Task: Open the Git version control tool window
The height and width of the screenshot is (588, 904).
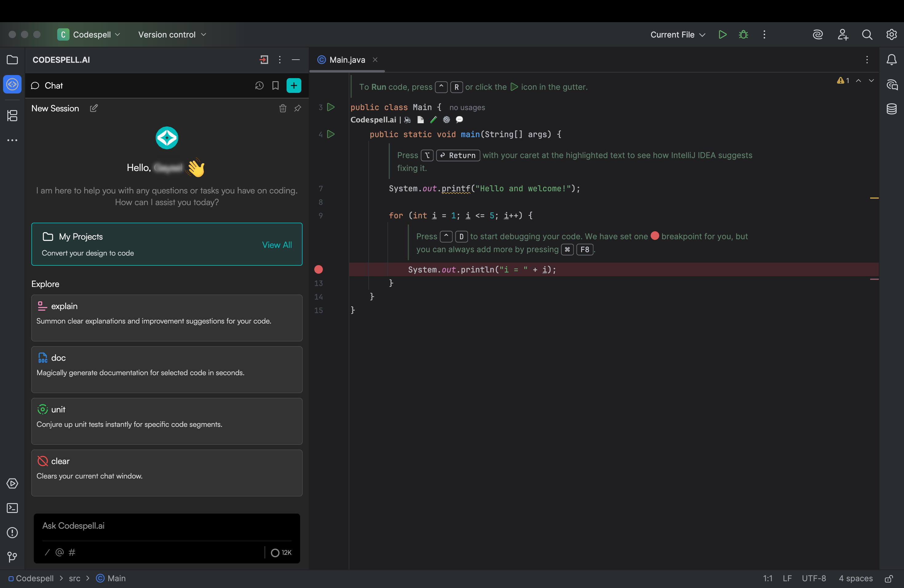Action: click(12, 557)
